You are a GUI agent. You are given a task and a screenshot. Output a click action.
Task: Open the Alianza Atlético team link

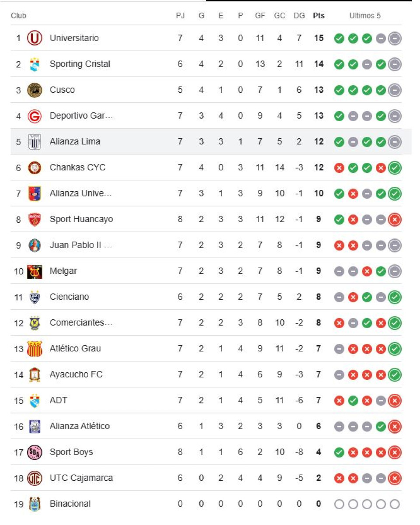pyautogui.click(x=80, y=426)
